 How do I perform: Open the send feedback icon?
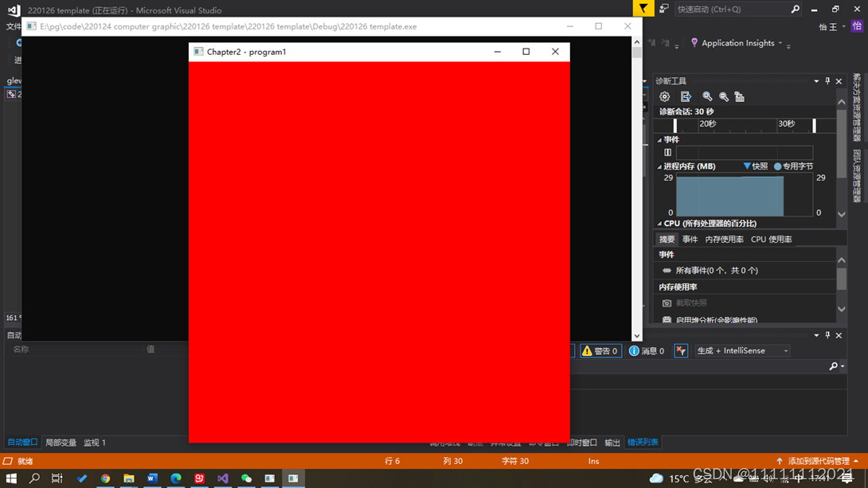pos(663,8)
